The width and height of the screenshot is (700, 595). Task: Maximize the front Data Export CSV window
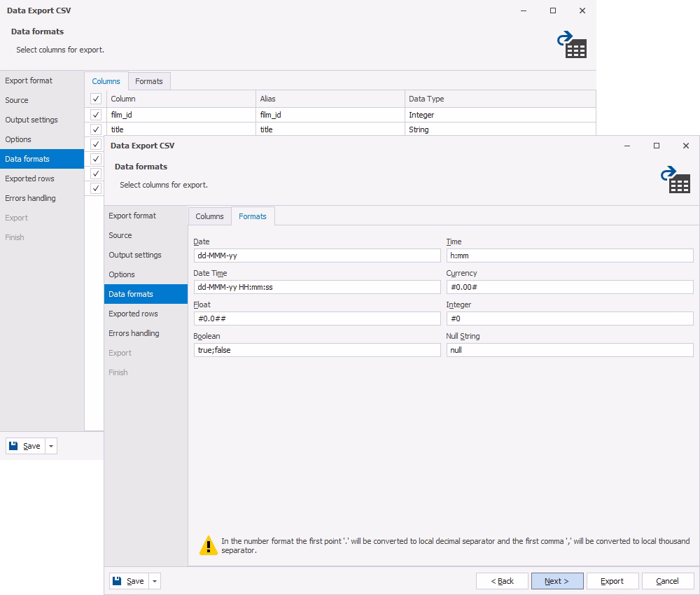tap(657, 146)
